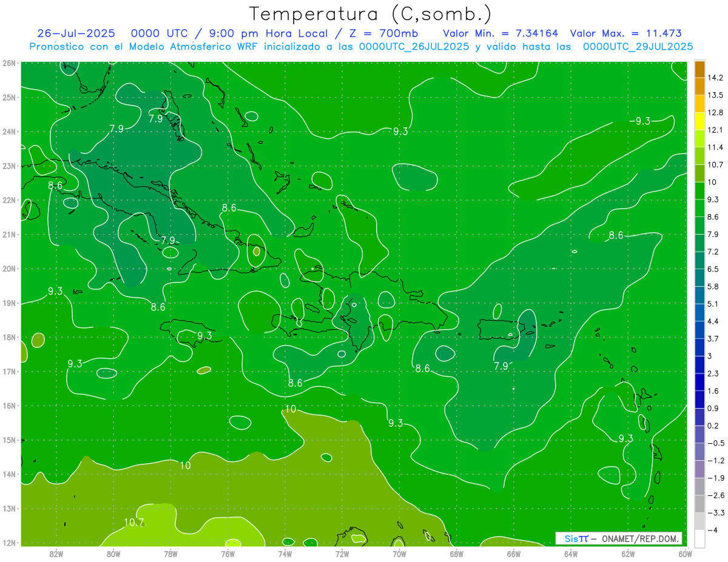Click the colorbar label '3.7'
728x562 pixels.
click(713, 338)
